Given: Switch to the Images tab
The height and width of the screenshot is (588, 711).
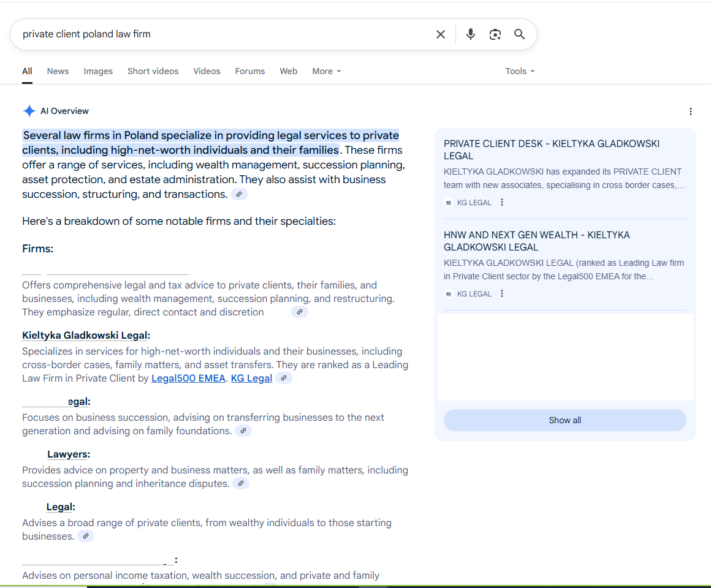Looking at the screenshot, I should point(98,71).
